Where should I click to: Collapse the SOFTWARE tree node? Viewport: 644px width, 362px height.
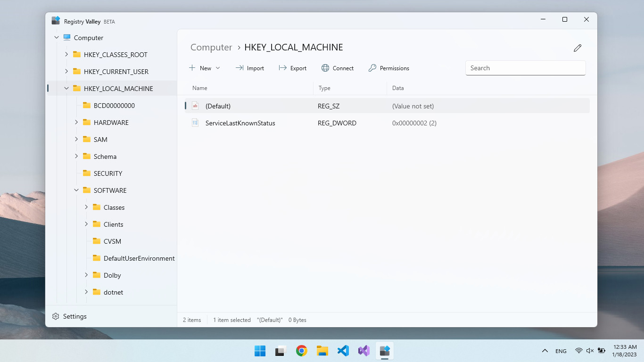tap(76, 190)
